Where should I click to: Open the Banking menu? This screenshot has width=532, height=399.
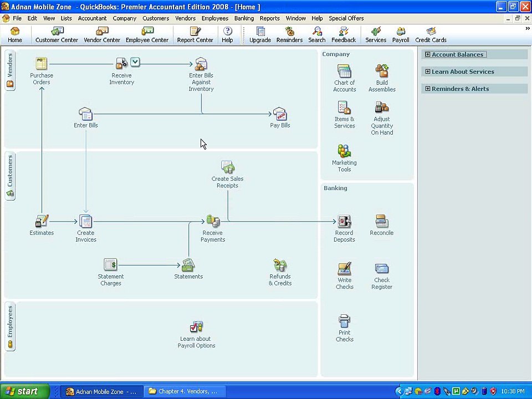[244, 18]
